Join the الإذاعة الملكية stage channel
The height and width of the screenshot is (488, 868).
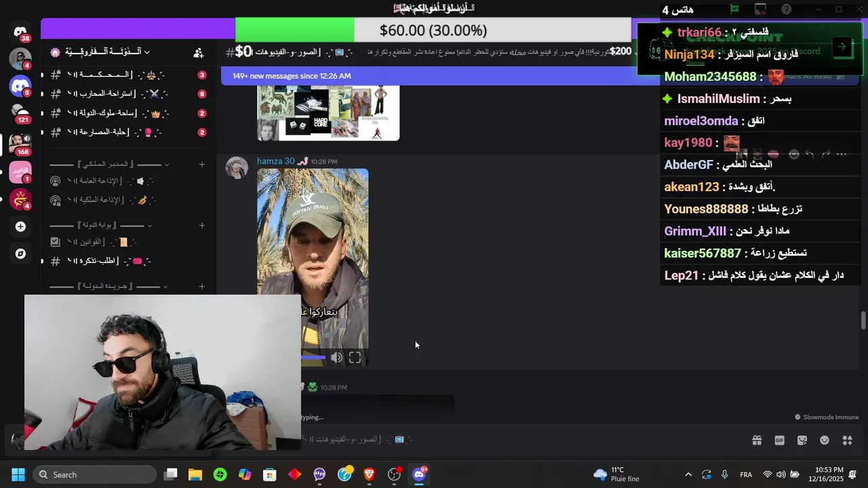click(x=127, y=200)
